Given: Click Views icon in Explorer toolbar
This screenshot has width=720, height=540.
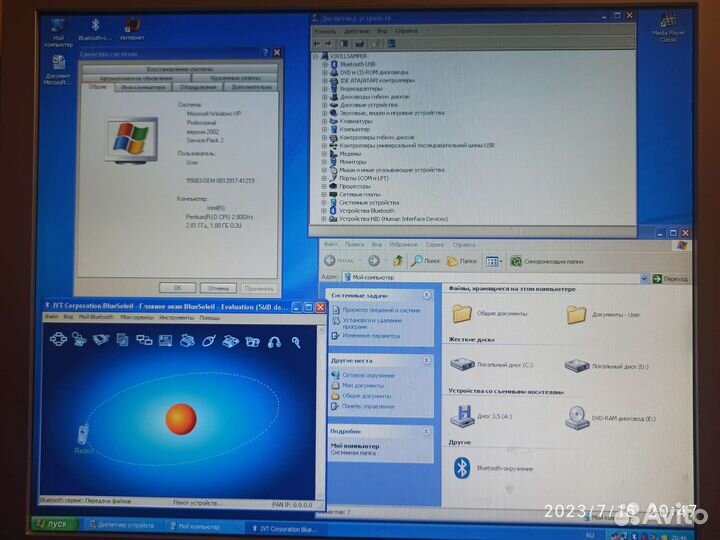Looking at the screenshot, I should pyautogui.click(x=494, y=262).
